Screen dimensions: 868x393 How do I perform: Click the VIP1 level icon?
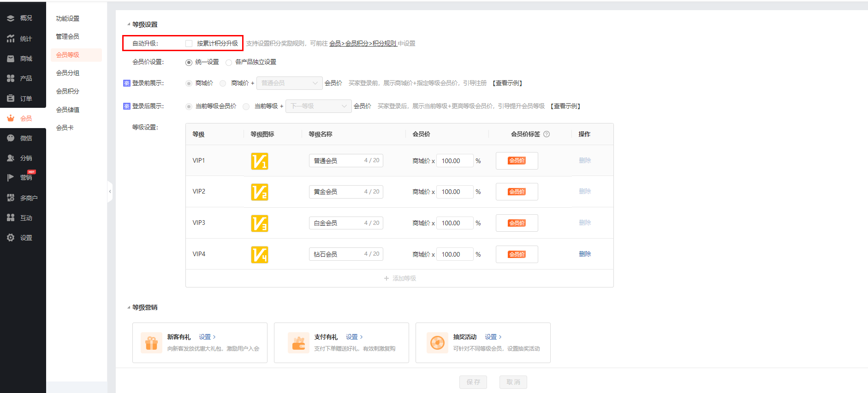pyautogui.click(x=260, y=161)
